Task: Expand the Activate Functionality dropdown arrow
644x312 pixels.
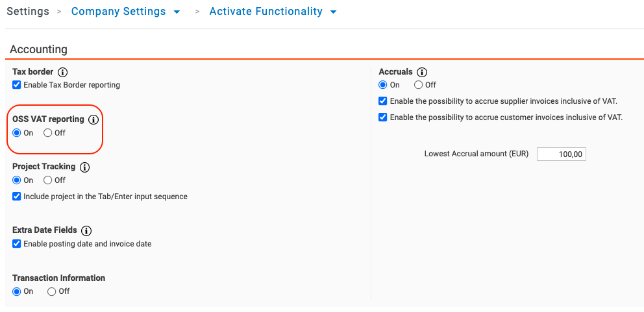Action: tap(334, 12)
